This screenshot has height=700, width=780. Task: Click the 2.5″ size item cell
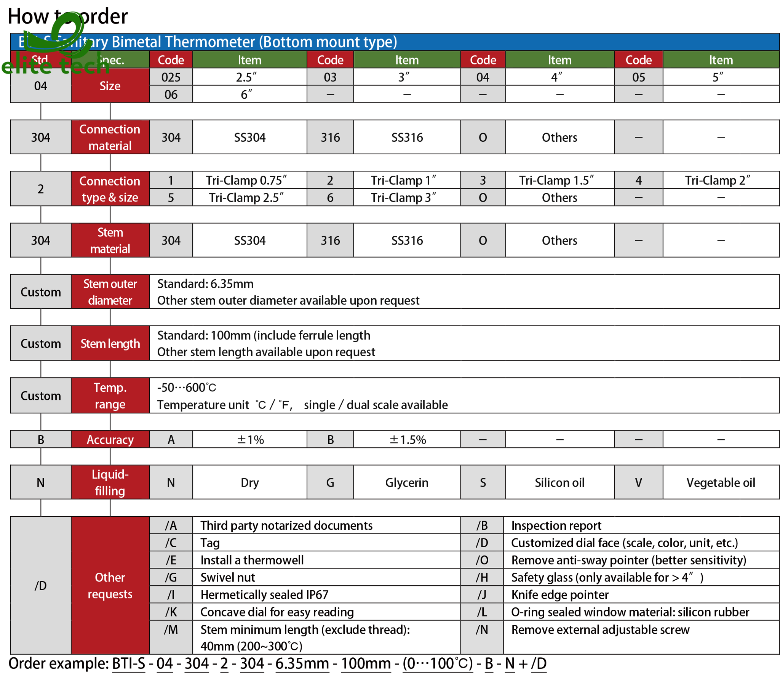tap(249, 77)
